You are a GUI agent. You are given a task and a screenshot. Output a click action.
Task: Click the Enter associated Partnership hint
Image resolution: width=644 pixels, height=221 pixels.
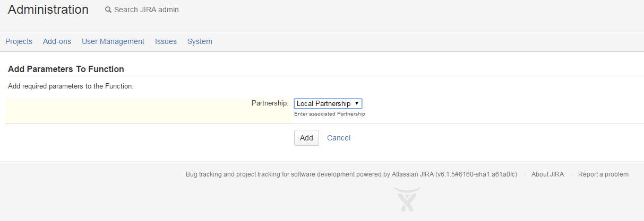coord(329,114)
